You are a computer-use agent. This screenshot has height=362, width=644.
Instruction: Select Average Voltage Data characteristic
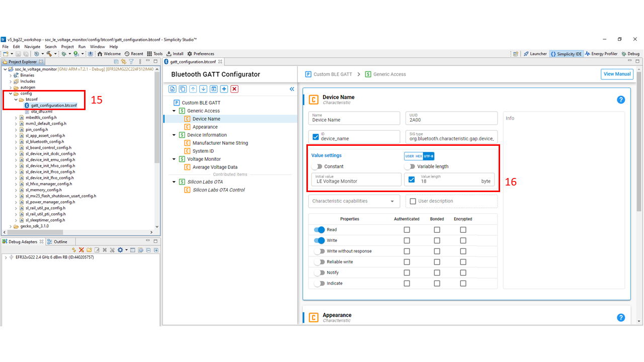[x=215, y=167]
